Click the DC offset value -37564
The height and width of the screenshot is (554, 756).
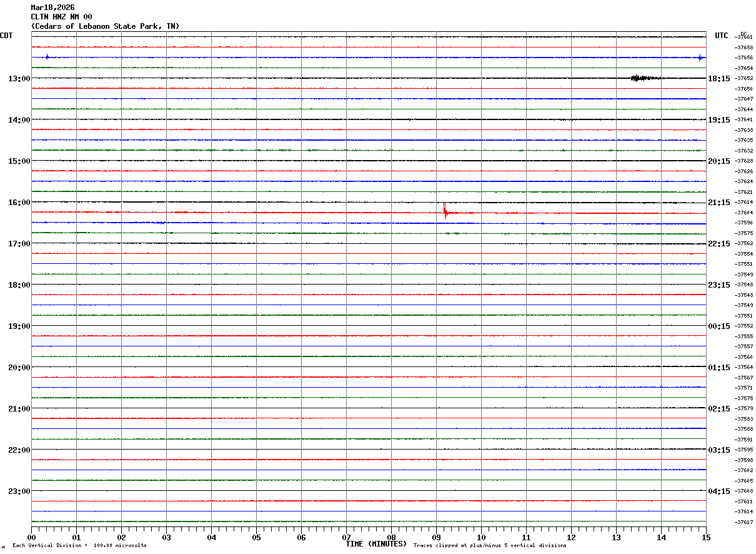click(x=744, y=367)
